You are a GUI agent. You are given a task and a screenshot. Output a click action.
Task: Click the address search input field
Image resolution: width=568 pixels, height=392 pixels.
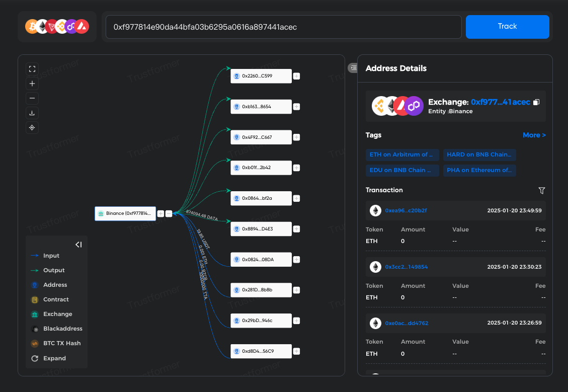[x=283, y=27]
